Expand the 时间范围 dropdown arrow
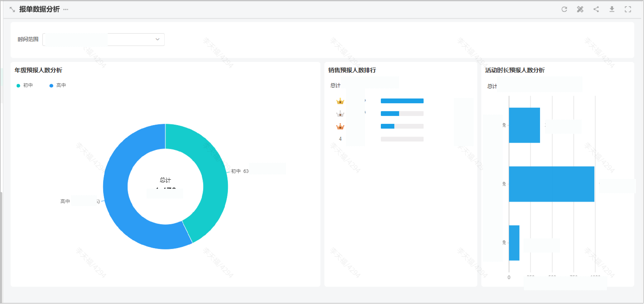Image resolution: width=644 pixels, height=304 pixels. pos(157,39)
